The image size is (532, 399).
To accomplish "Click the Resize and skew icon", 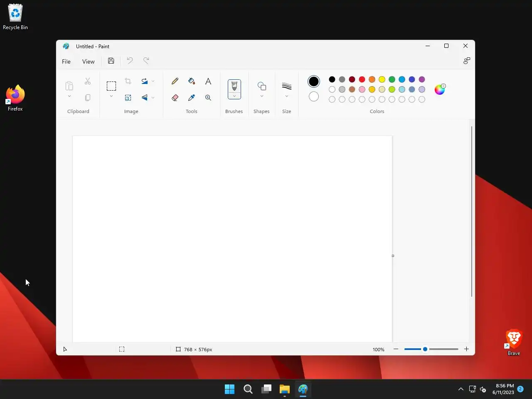I will 128,98.
